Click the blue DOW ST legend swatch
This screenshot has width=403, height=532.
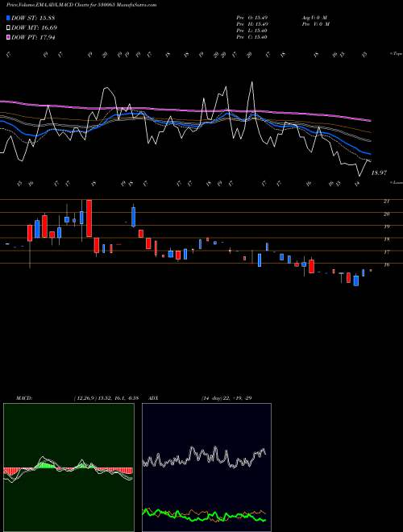[9, 18]
